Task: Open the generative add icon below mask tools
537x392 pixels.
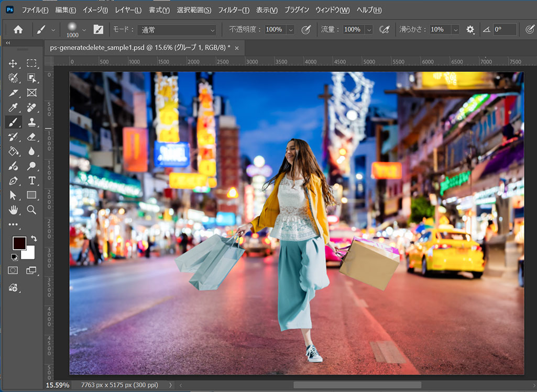Action: pos(13,288)
